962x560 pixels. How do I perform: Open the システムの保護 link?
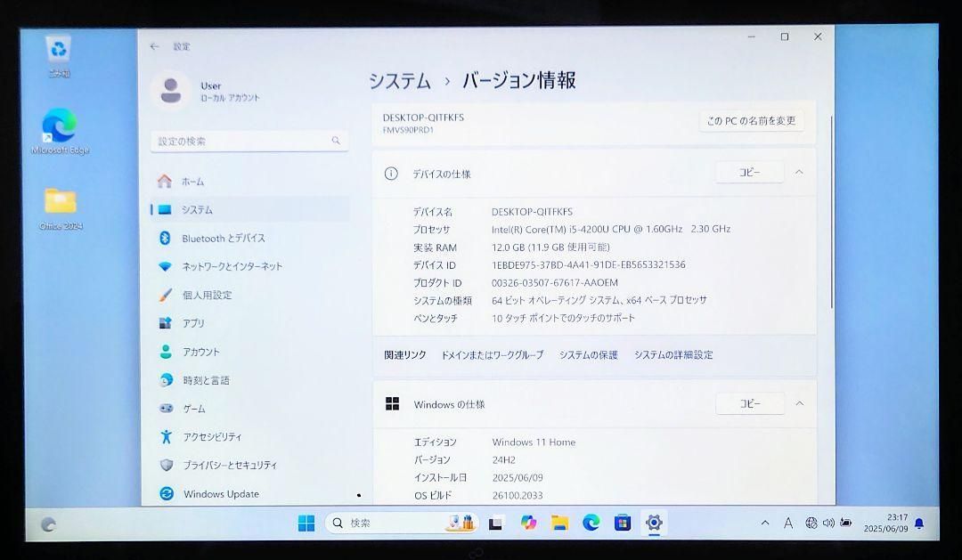[x=589, y=355]
